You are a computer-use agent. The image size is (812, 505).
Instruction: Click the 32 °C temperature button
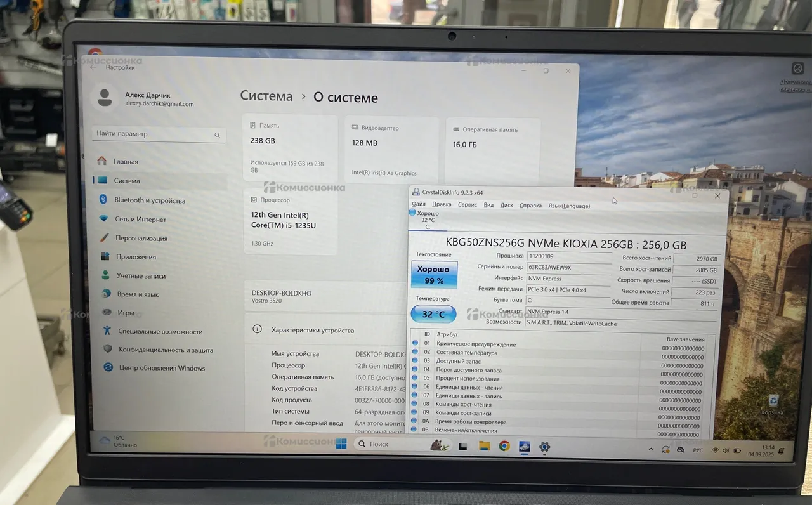433,314
